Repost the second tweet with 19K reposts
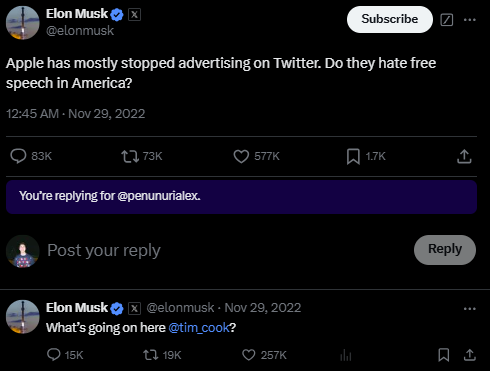This screenshot has width=490, height=371. (x=151, y=355)
